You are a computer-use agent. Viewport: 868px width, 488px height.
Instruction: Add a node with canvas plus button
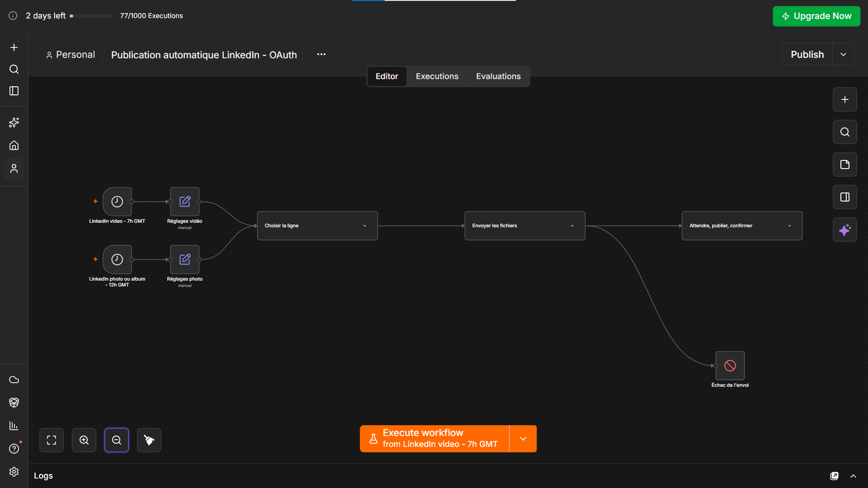pyautogui.click(x=845, y=99)
